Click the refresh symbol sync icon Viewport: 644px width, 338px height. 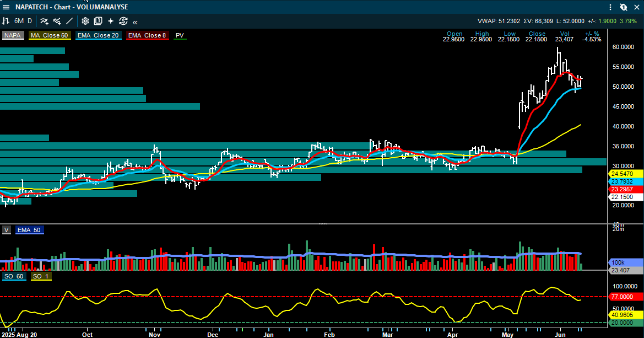pyautogui.click(x=123, y=21)
